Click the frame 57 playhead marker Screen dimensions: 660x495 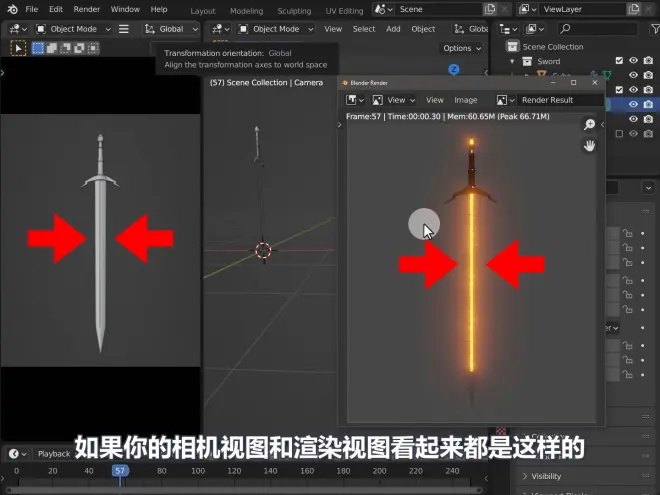click(x=120, y=471)
